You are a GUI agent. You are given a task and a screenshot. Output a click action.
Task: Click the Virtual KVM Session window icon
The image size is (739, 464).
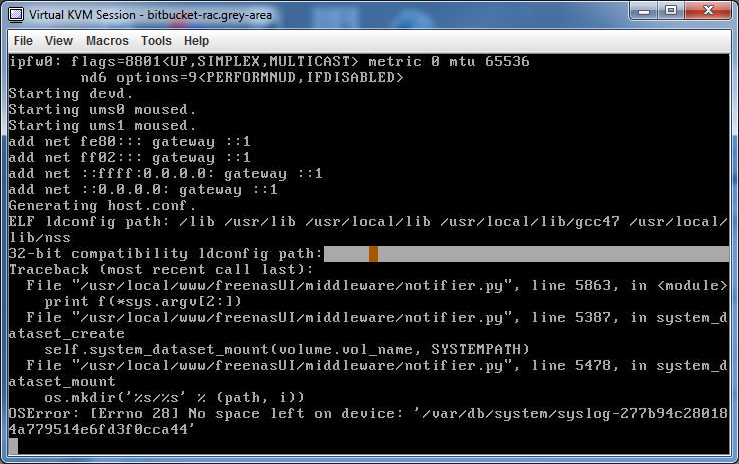pyautogui.click(x=16, y=15)
